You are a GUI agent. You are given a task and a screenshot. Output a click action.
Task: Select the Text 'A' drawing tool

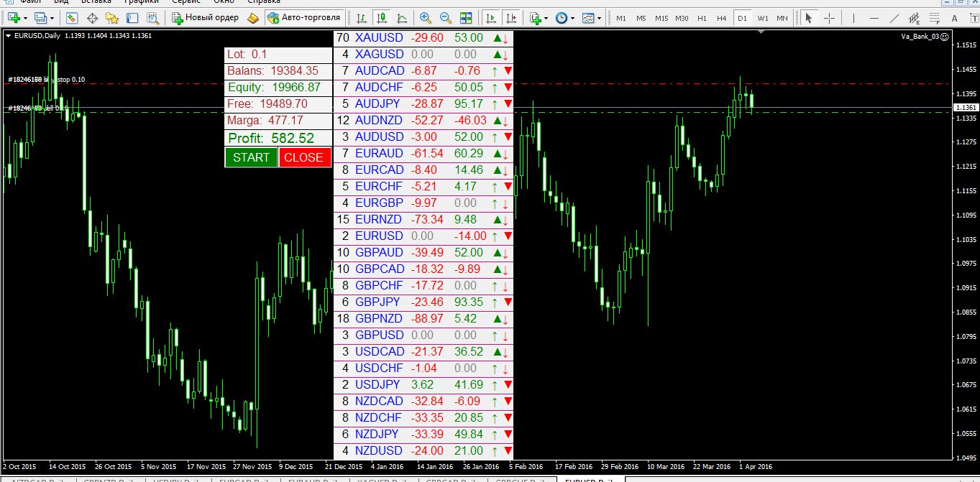coord(955,17)
